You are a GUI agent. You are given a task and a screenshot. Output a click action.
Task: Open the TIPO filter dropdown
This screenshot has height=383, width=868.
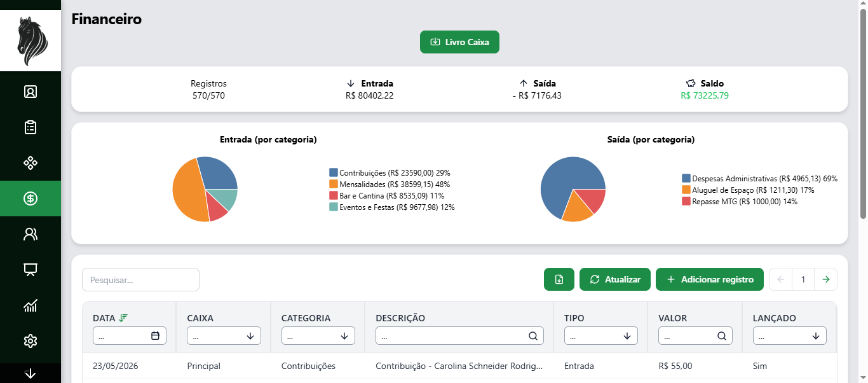point(600,336)
